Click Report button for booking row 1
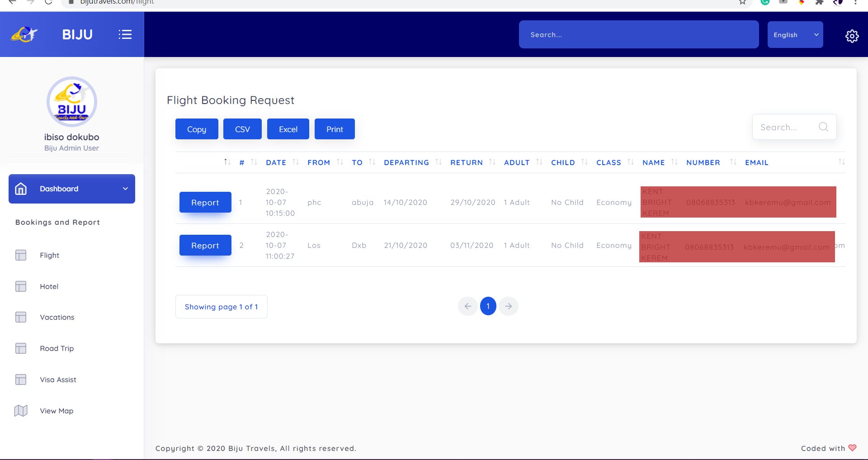Viewport: 868px width, 460px height. 205,202
